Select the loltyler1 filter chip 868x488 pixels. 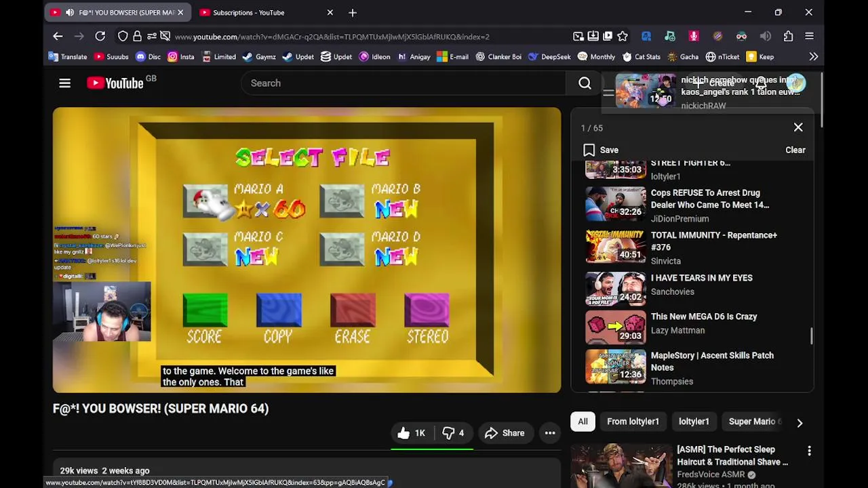[694, 422]
